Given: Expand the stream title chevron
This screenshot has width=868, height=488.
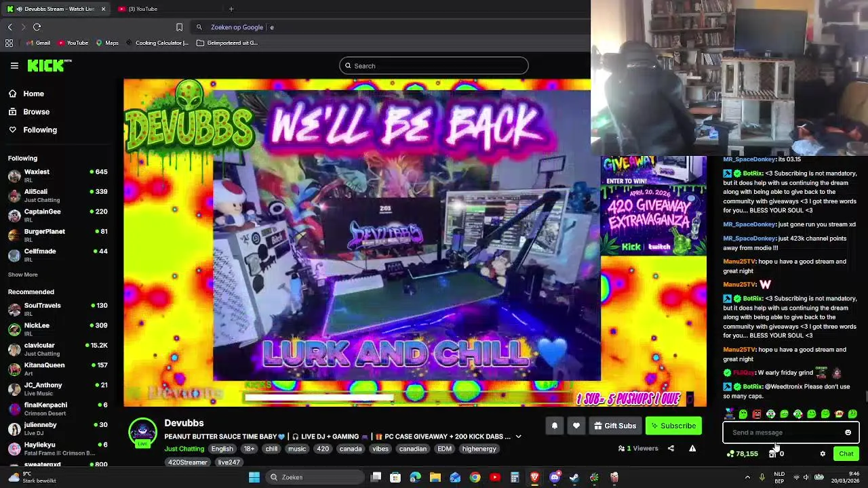Looking at the screenshot, I should [x=518, y=436].
